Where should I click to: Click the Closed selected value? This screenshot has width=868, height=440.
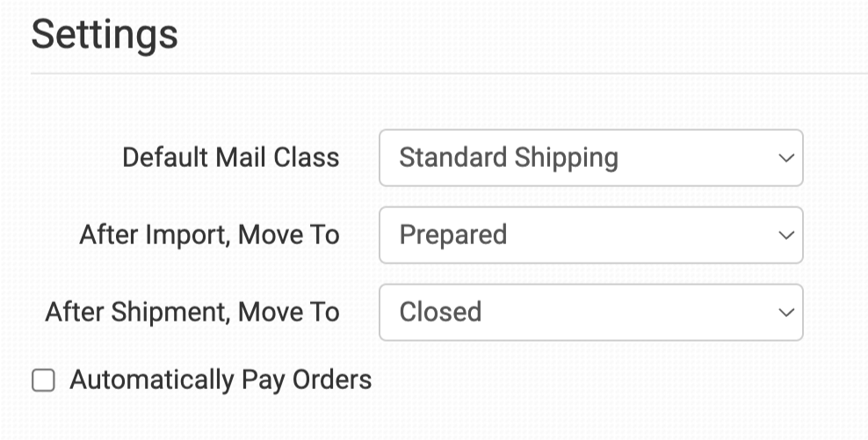(x=440, y=313)
